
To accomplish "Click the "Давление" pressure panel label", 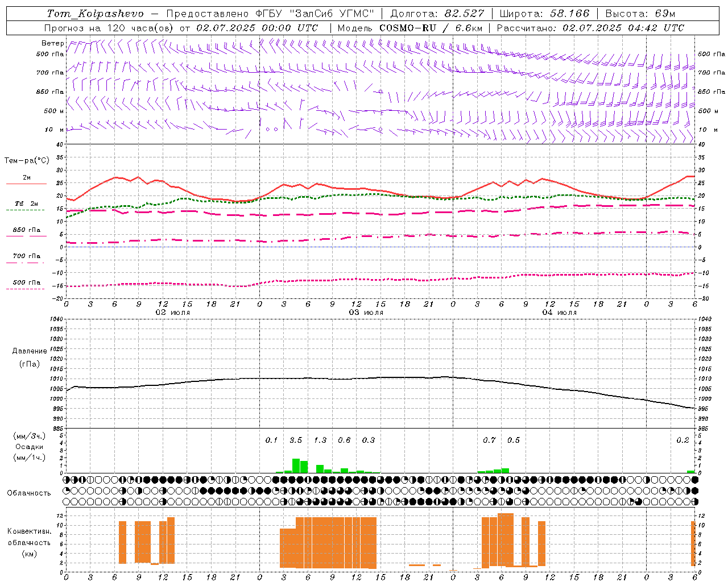I will point(30,351).
